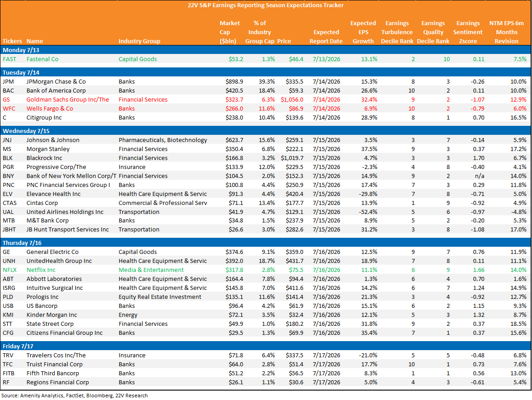This screenshot has width=532, height=400.
Task: Select Travelers' -21.0% EPS growth value
Action: pos(368,356)
